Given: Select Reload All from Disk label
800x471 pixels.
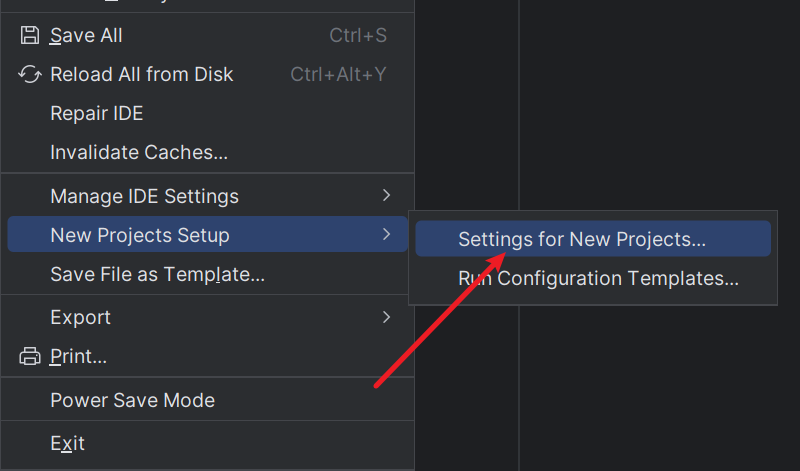Looking at the screenshot, I should tap(141, 75).
